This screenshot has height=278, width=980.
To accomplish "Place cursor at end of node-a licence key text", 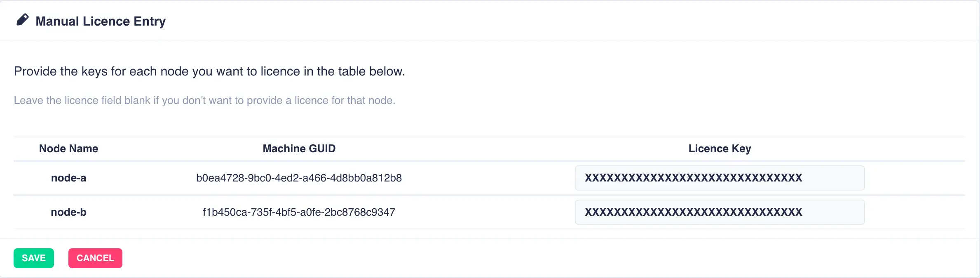I will pyautogui.click(x=803, y=178).
